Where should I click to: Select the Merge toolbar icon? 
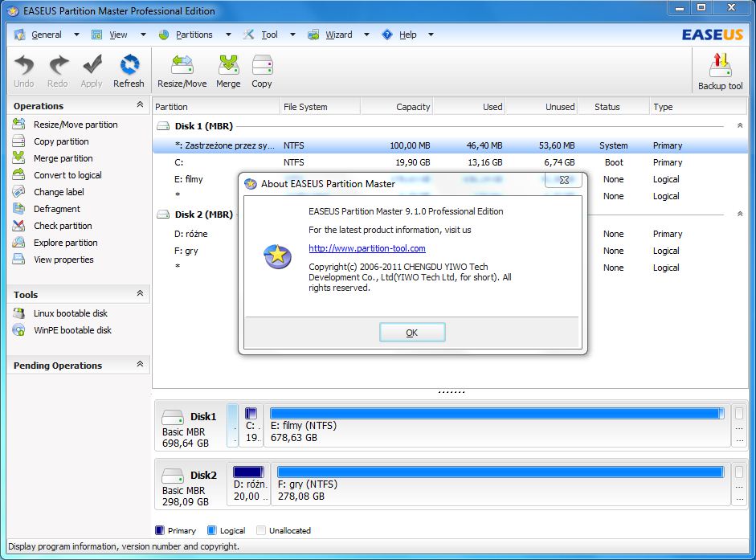coord(228,71)
